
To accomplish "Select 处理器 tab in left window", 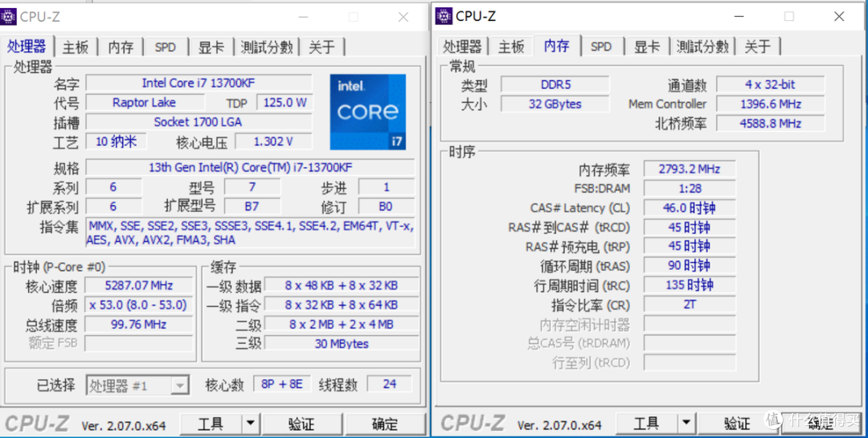I will point(27,46).
